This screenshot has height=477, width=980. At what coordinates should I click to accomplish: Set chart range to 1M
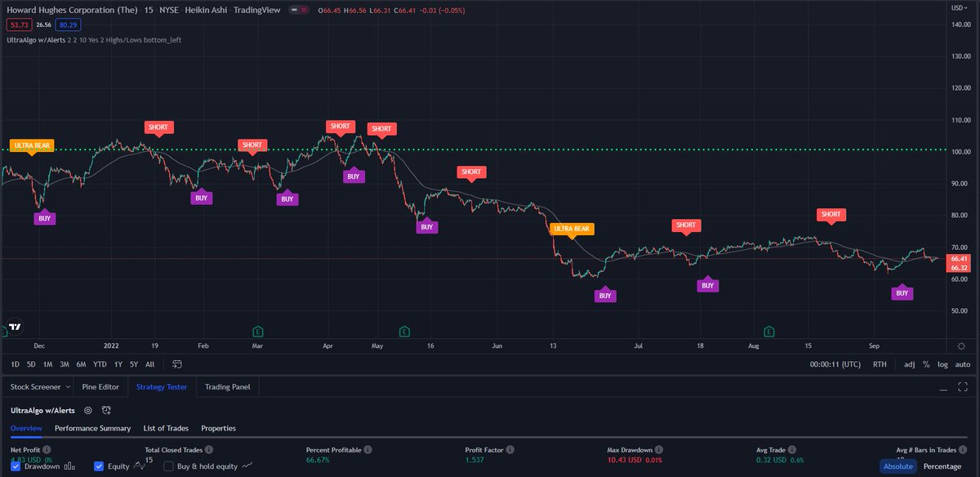point(47,364)
